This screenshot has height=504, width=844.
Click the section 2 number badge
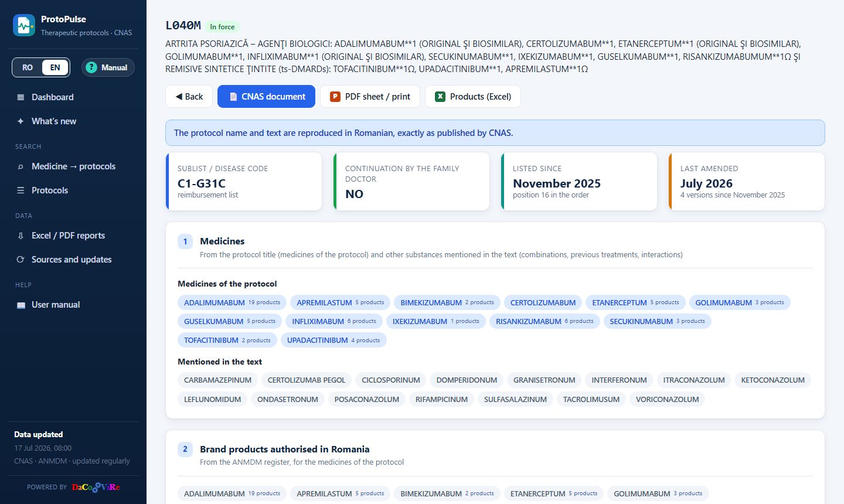coord(185,449)
